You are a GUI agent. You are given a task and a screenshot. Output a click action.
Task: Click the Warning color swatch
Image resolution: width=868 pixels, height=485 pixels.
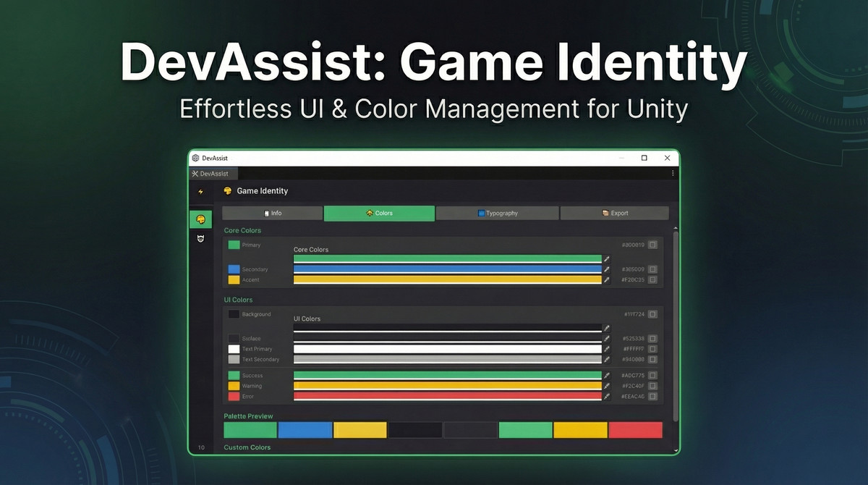coord(234,386)
